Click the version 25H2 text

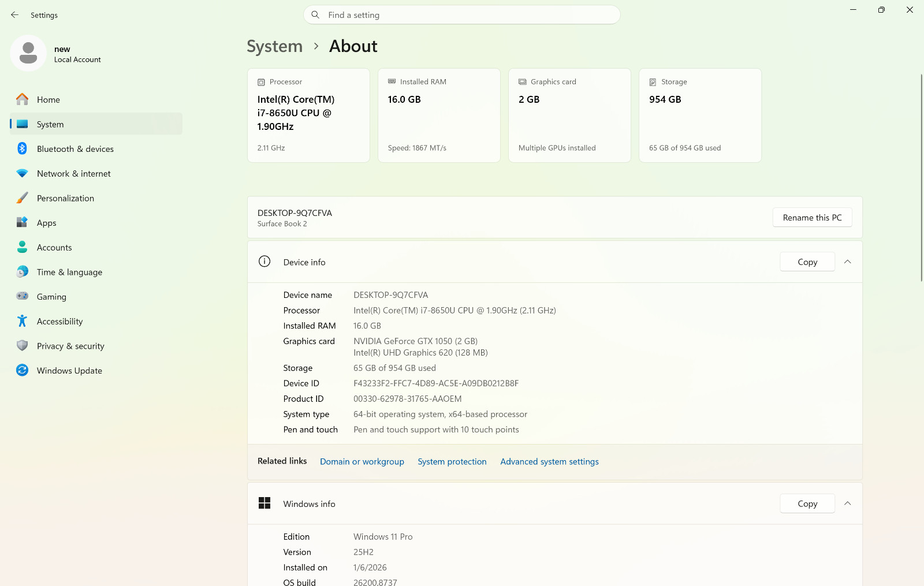pos(363,553)
